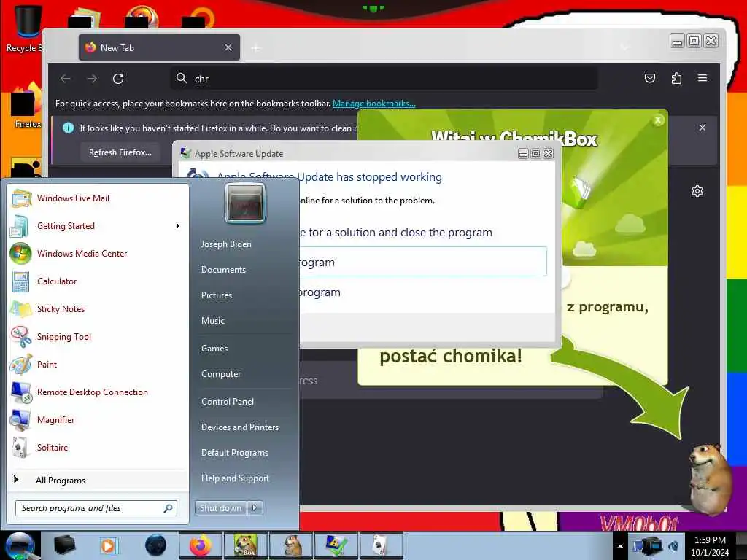Open hamster app taskbar button
Image resolution: width=747 pixels, height=560 pixels.
click(x=291, y=545)
